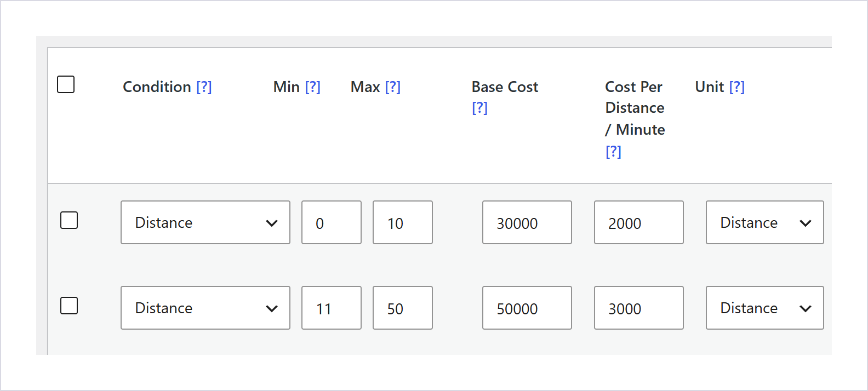Open the Max help [?] link
Image resolution: width=868 pixels, height=391 pixels.
[x=392, y=87]
